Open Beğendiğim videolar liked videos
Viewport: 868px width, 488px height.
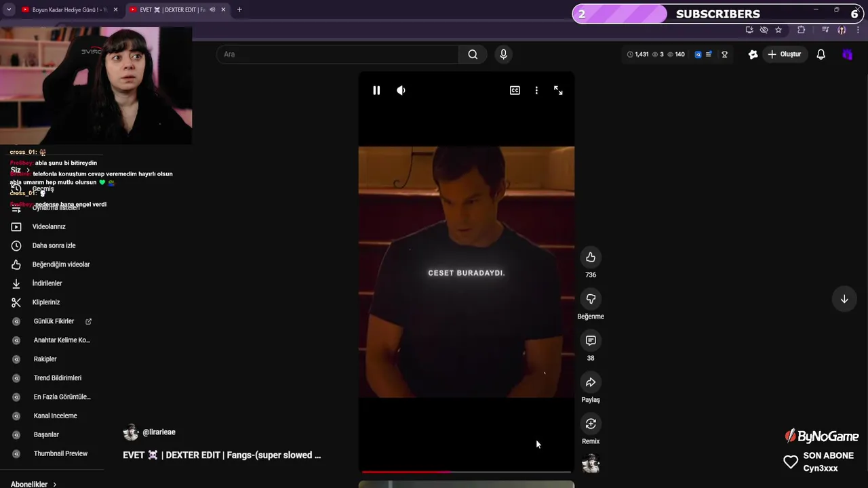pos(61,264)
